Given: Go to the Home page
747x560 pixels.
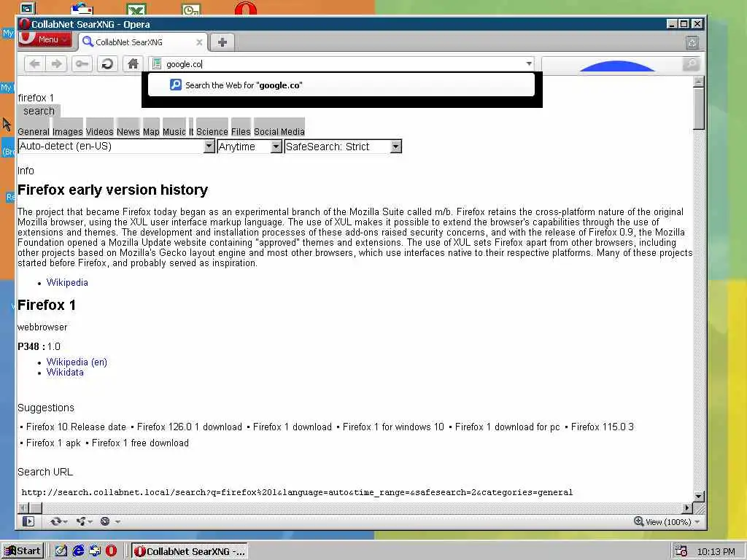Looking at the screenshot, I should [133, 64].
